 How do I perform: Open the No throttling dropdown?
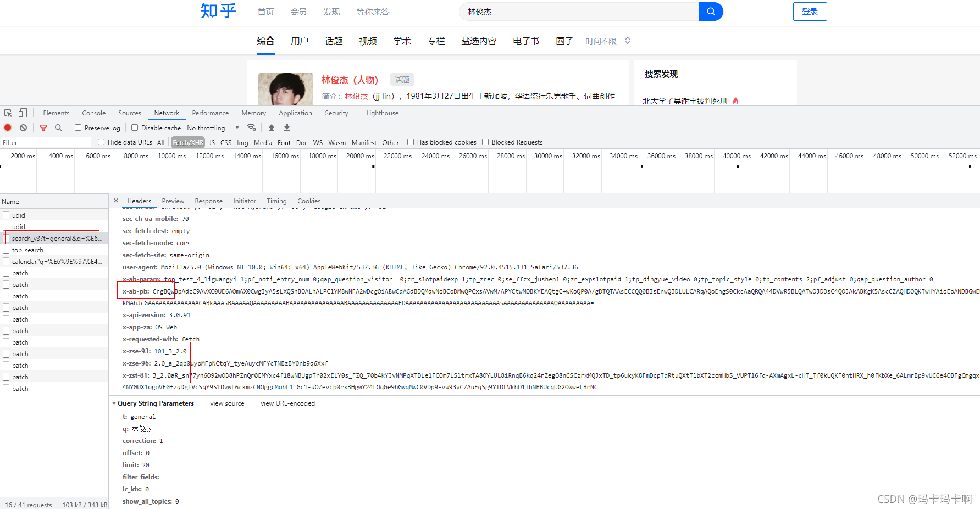[213, 128]
